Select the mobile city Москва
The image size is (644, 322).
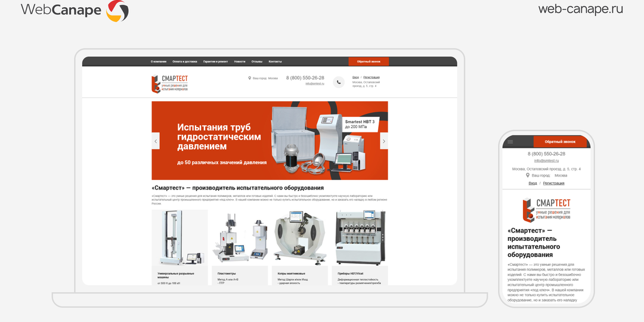tap(561, 175)
